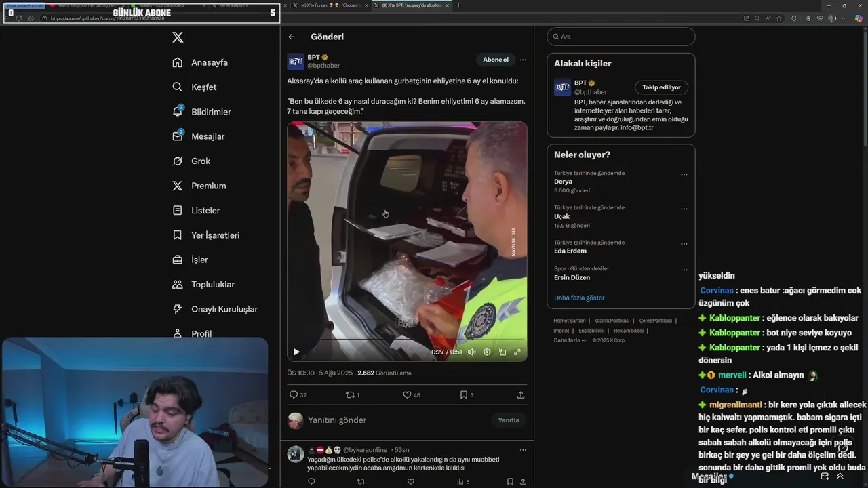The image size is (868, 488).
Task: Repost bykaraonline_ comment
Action: 361,481
